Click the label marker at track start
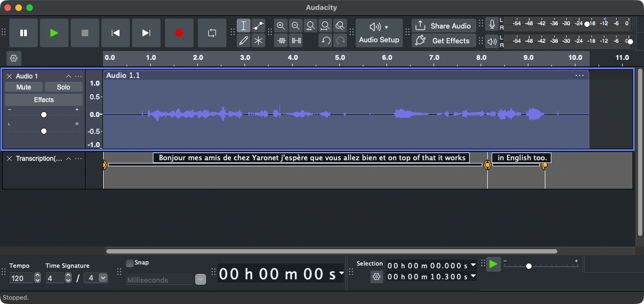The height and width of the screenshot is (304, 644). pos(104,165)
